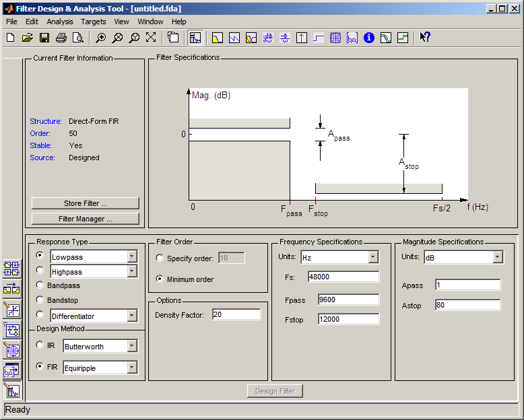
Task: Click the Impulse Response toolbar icon
Action: tap(302, 38)
